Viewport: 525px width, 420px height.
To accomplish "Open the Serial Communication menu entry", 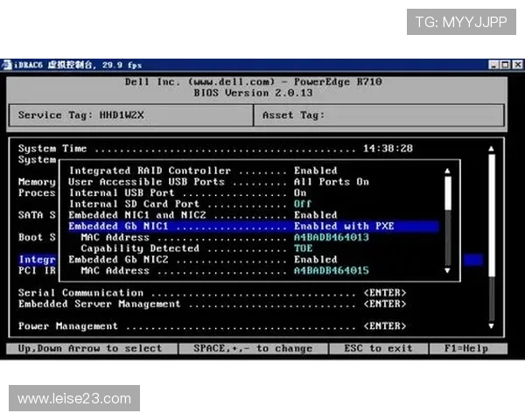I will (x=213, y=293).
